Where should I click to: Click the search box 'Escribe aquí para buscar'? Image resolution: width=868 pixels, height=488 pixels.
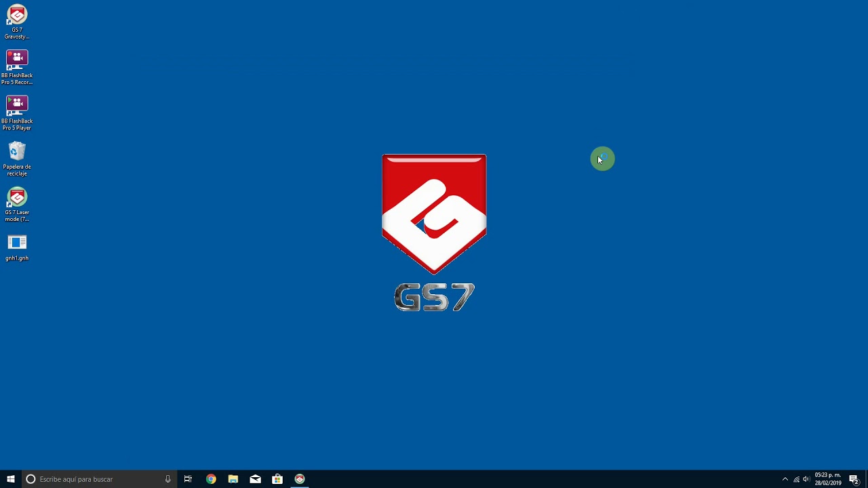click(x=99, y=479)
